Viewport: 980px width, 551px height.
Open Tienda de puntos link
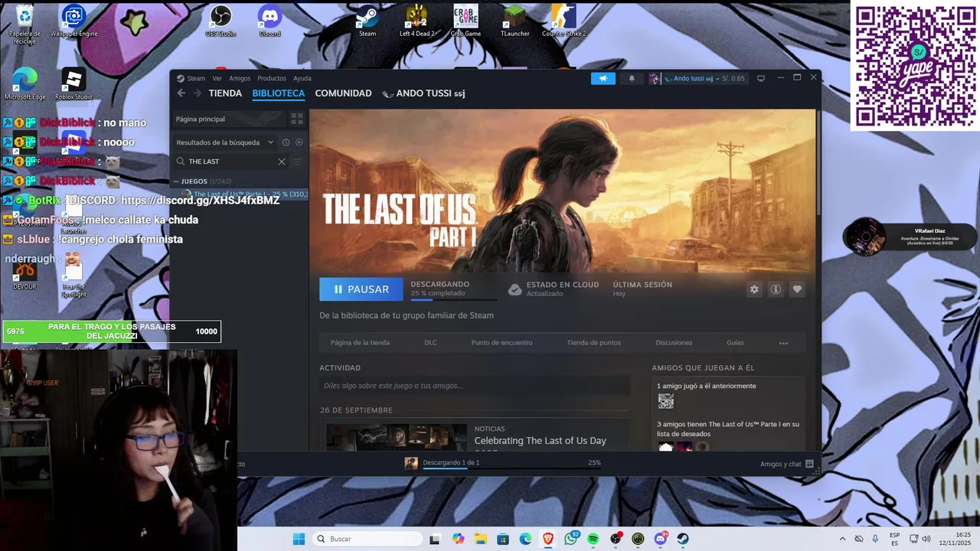coord(594,343)
